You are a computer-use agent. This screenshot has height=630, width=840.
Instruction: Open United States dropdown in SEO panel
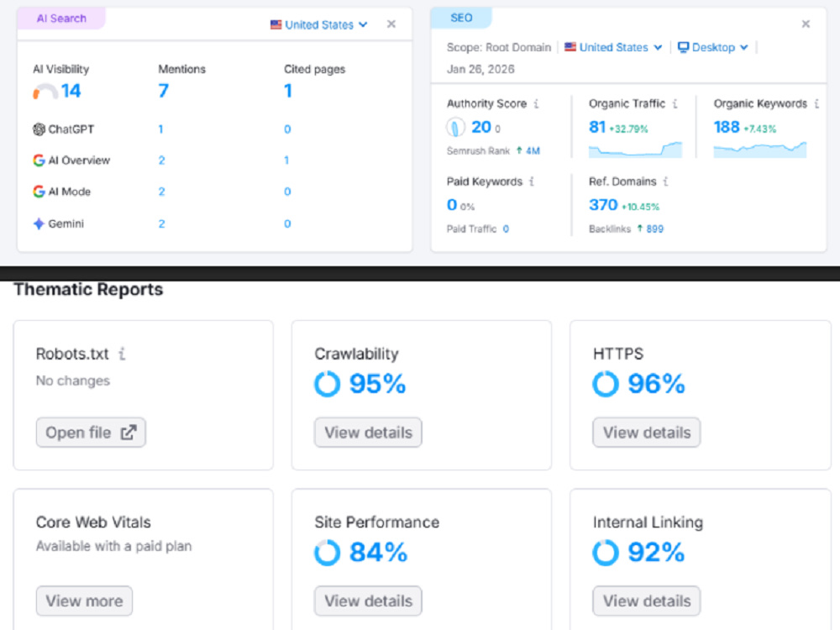pos(613,47)
